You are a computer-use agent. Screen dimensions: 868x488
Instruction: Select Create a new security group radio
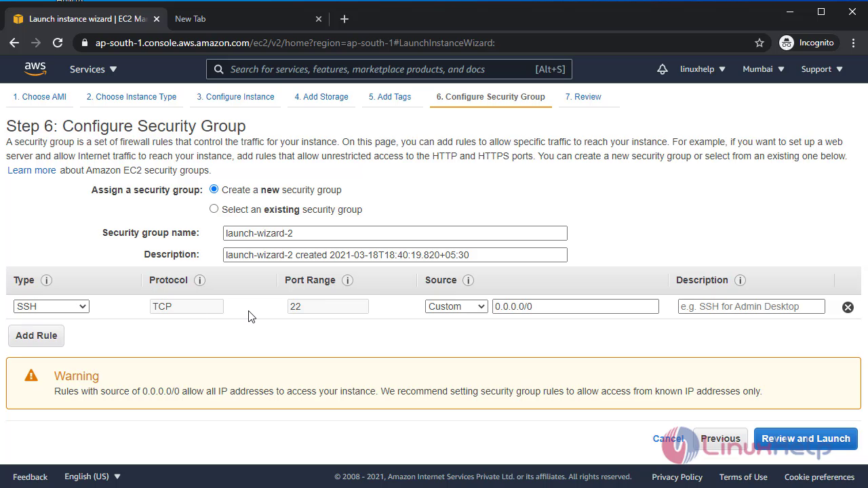tap(214, 189)
